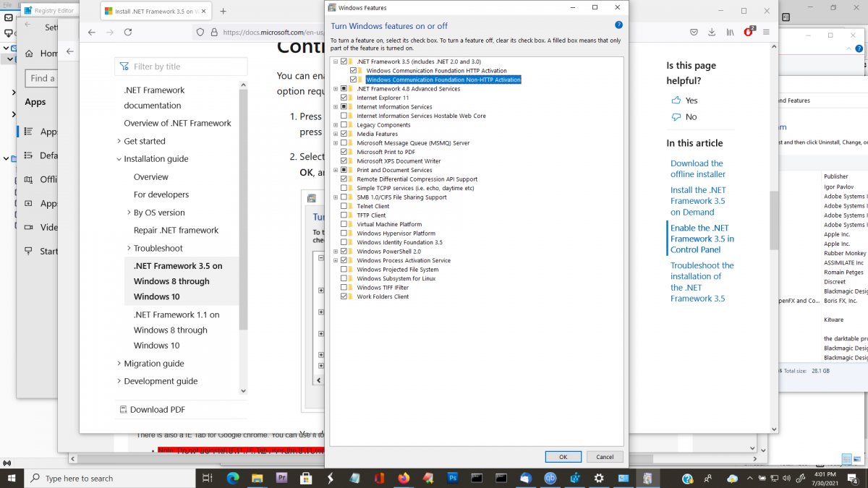
Task: Open Photoshop from the taskbar
Action: point(452,478)
